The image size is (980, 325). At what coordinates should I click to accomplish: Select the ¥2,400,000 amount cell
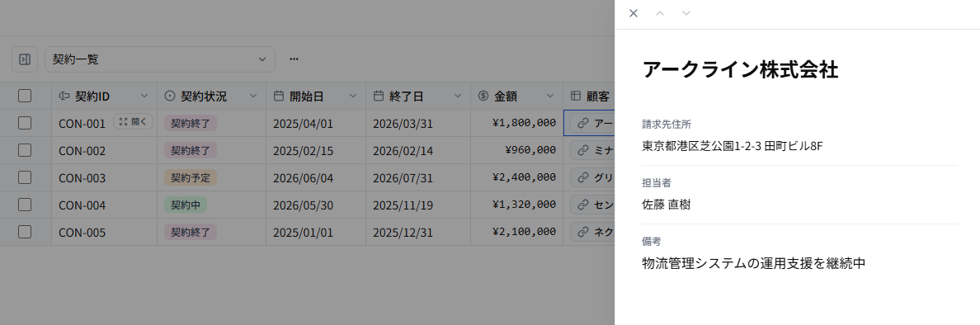517,177
